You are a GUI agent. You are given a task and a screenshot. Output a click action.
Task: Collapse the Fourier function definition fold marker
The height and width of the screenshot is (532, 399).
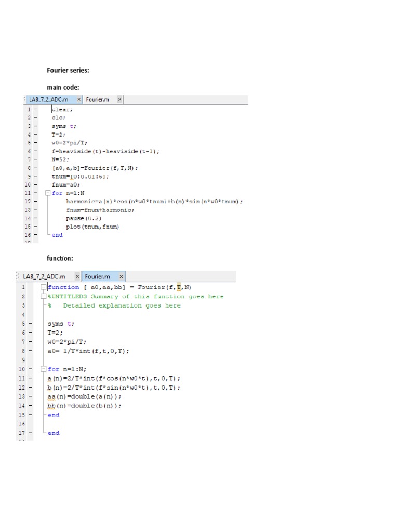[43, 287]
